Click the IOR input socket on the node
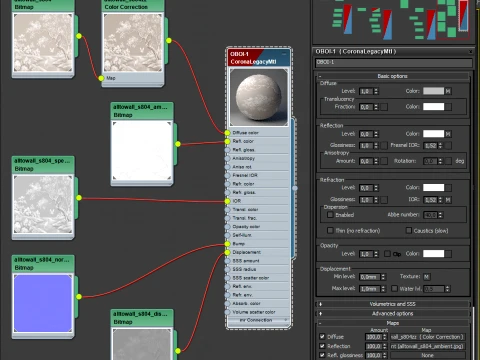 227,201
